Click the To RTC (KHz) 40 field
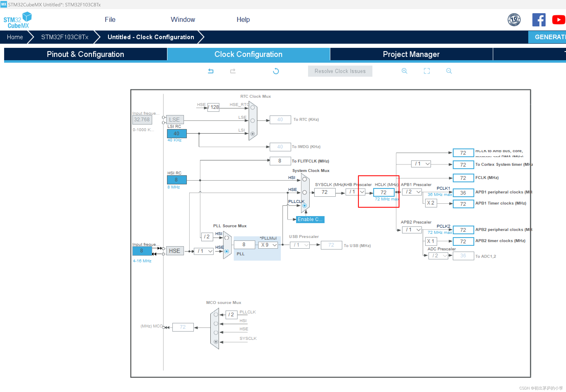The image size is (566, 392). pos(280,120)
